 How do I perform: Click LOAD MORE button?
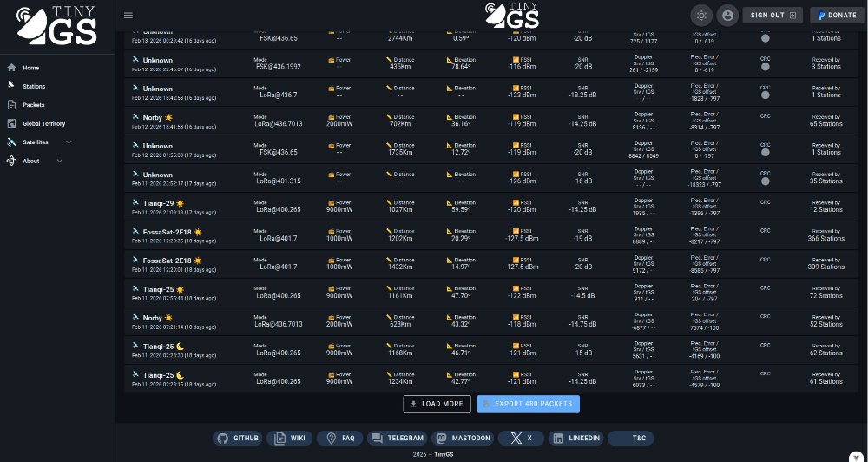coord(437,404)
